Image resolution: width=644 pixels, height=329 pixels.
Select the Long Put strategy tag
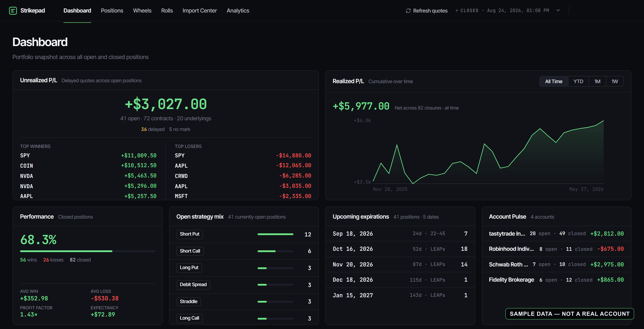click(x=189, y=268)
